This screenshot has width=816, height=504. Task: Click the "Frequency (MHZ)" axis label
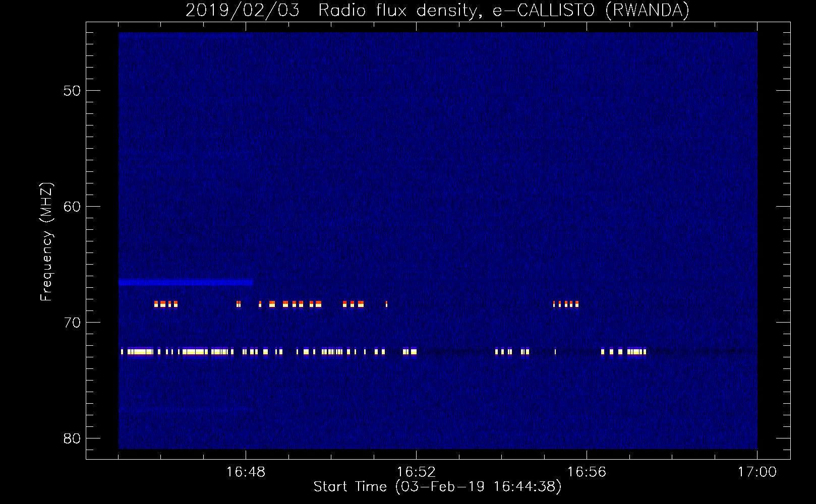click(x=46, y=241)
